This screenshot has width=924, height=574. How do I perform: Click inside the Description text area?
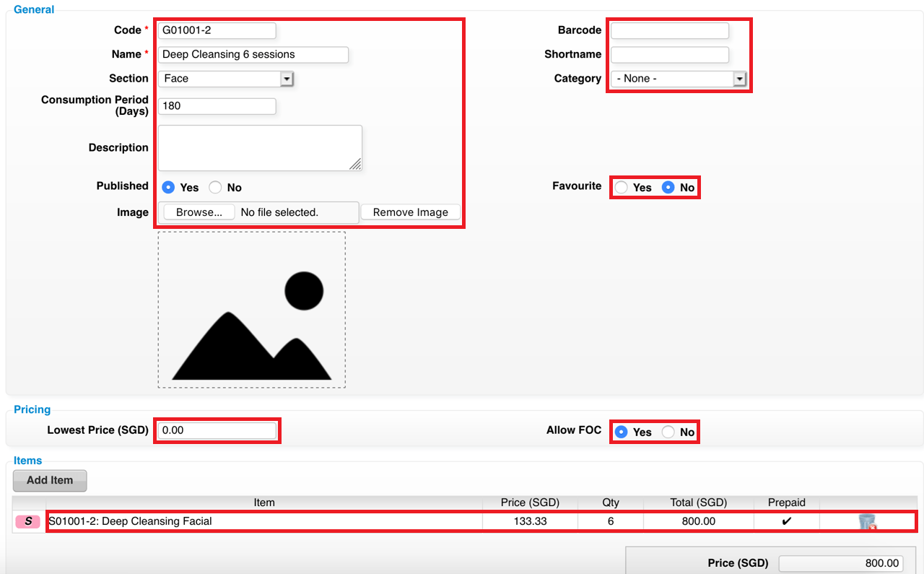point(260,148)
